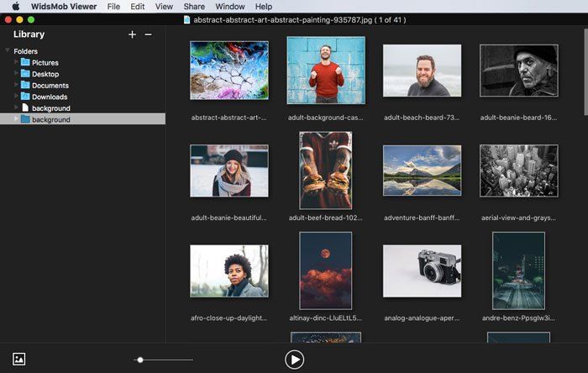
Task: Start slideshow with the play button
Action: click(x=294, y=360)
